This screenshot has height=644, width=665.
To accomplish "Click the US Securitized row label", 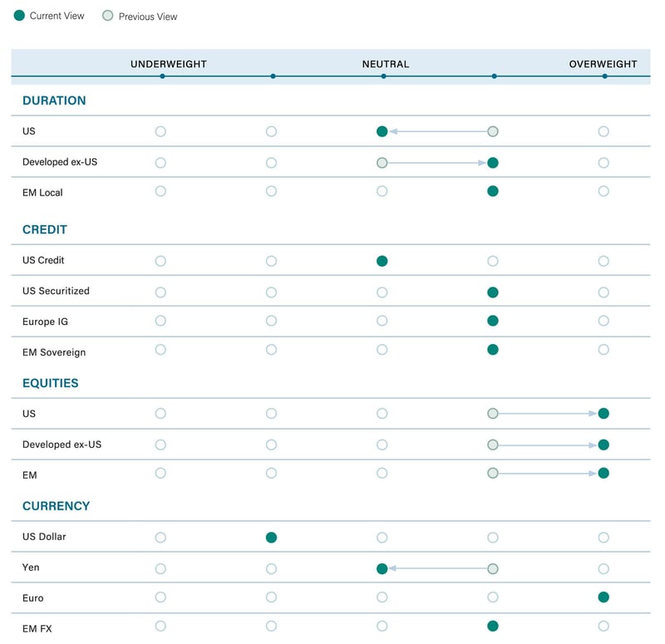I will (x=56, y=291).
